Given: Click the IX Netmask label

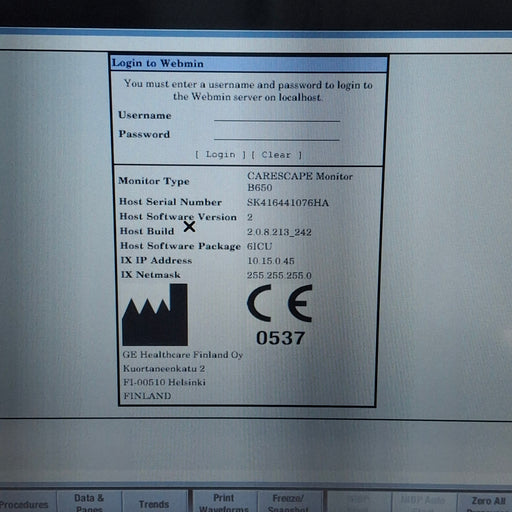Looking at the screenshot, I should (x=150, y=275).
